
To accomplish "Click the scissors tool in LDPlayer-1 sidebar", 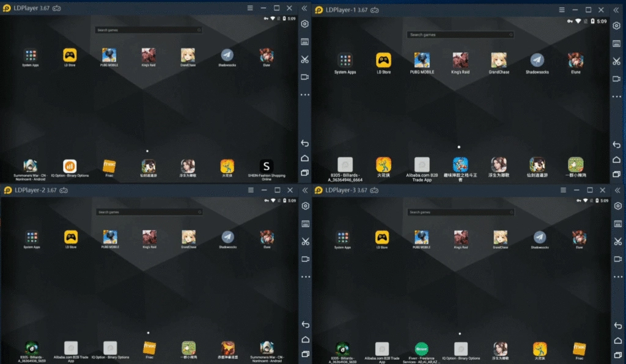I will pos(617,61).
